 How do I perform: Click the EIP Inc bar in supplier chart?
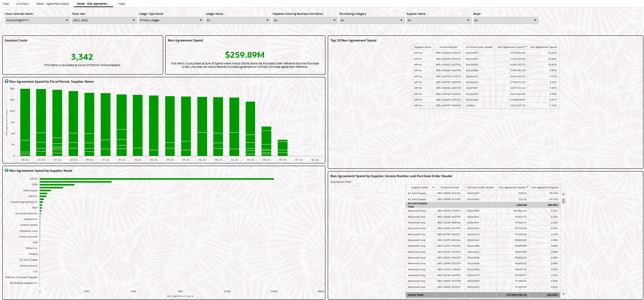[157, 179]
